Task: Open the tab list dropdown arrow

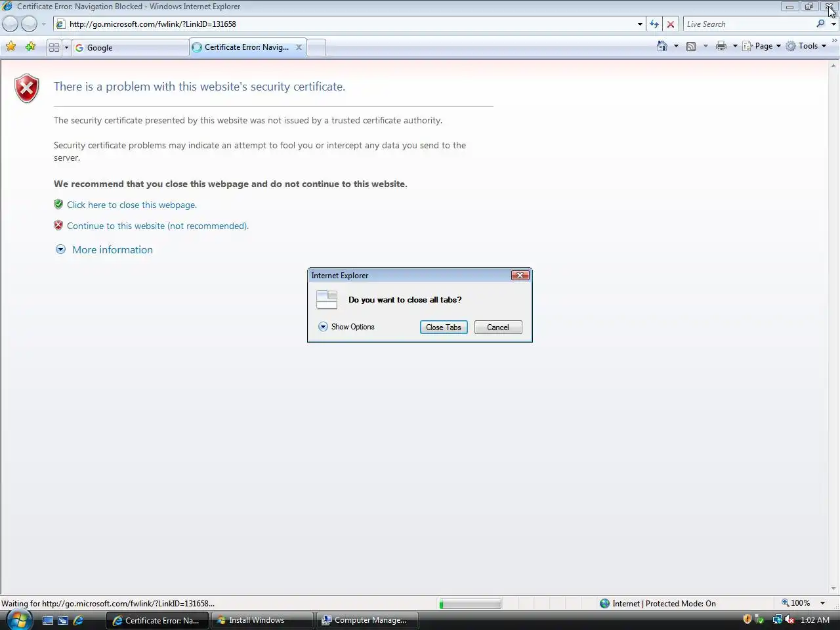Action: pos(66,47)
